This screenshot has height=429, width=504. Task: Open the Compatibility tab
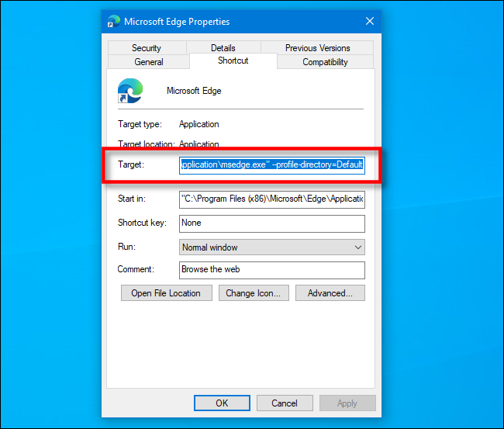pos(325,61)
